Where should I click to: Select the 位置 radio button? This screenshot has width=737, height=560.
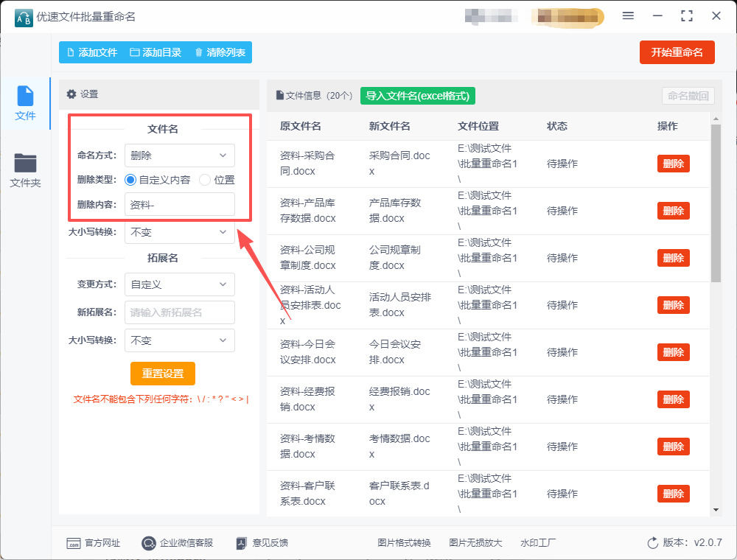pos(205,179)
